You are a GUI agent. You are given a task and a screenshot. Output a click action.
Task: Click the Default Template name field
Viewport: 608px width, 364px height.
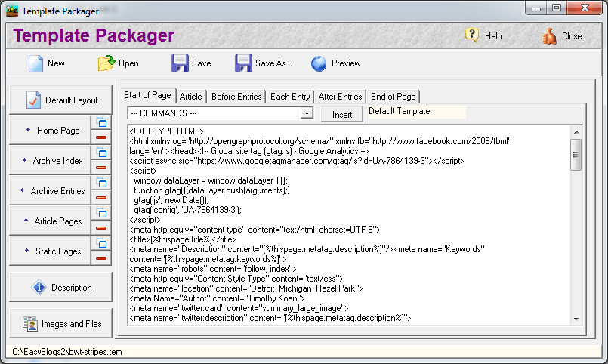[417, 112]
